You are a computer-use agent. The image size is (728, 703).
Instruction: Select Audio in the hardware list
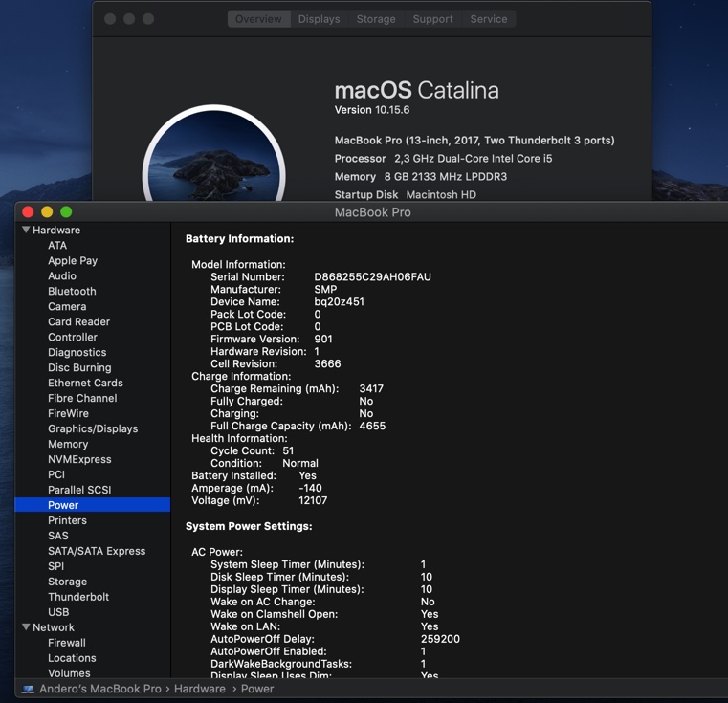tap(62, 275)
